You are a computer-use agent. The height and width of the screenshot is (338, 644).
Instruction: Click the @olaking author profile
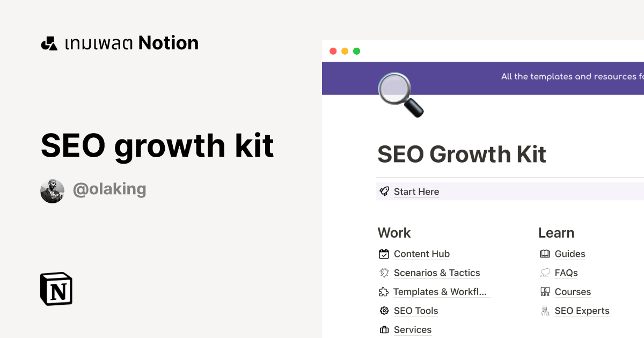coord(109,189)
